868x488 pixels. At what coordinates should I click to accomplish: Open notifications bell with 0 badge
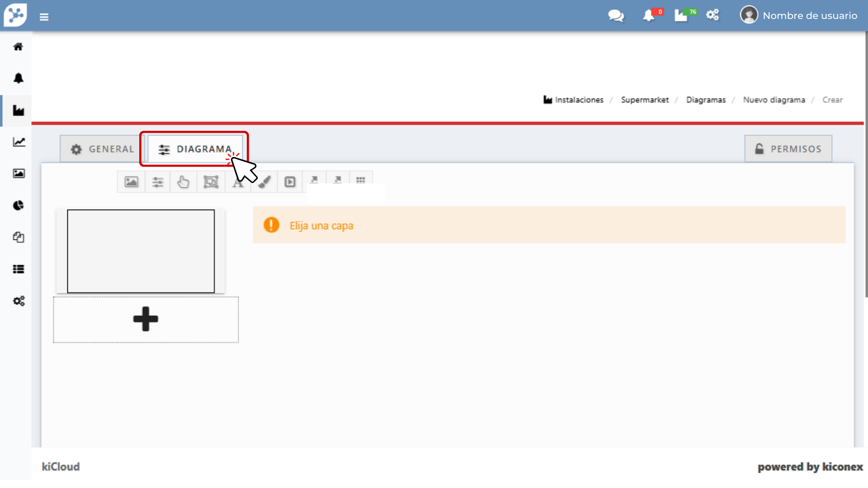[649, 16]
